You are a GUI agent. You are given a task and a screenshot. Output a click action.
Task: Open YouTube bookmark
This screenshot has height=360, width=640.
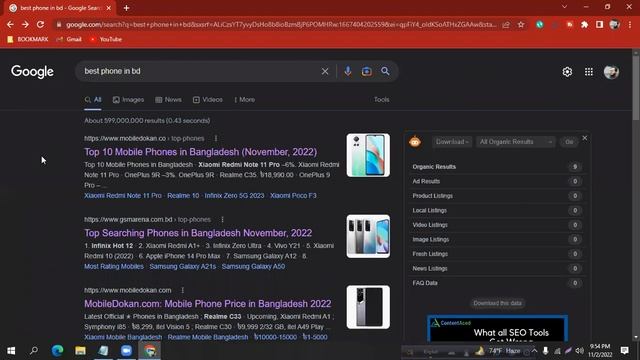[x=106, y=39]
